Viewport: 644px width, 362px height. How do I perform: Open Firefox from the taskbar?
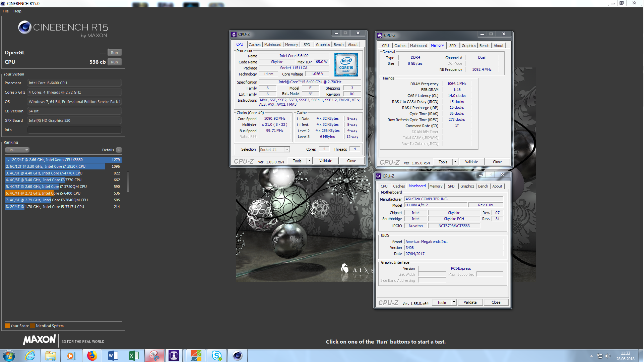pyautogui.click(x=92, y=356)
